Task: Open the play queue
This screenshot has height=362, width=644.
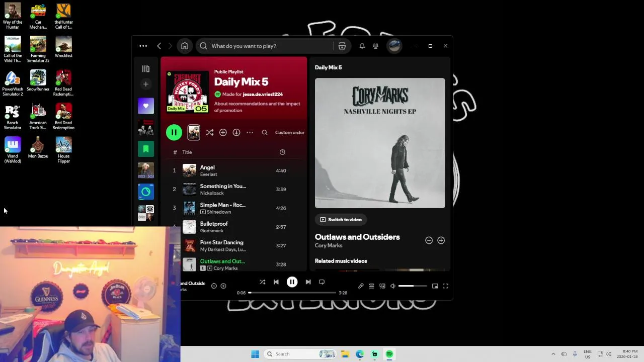Action: coord(371,286)
